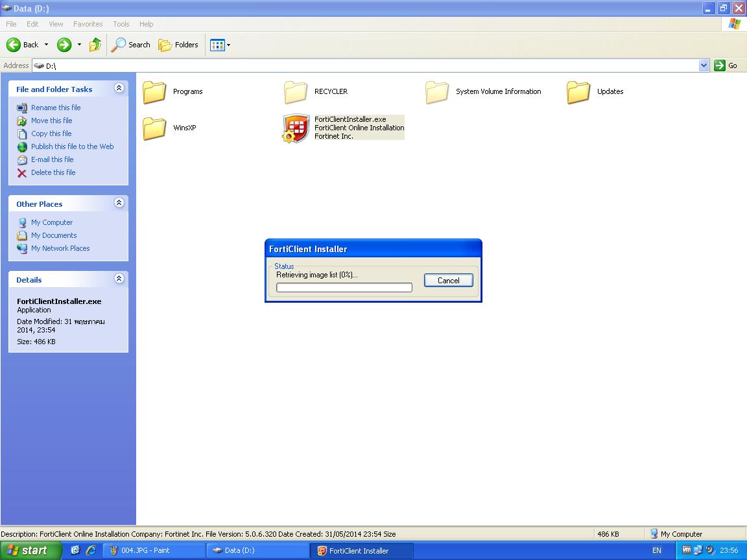Collapse the Other Places panel
Viewport: 747px width, 560px height.
119,203
